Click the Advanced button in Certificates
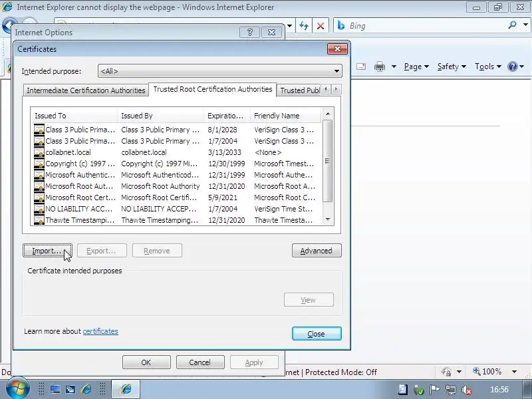The image size is (532, 399). 317,251
